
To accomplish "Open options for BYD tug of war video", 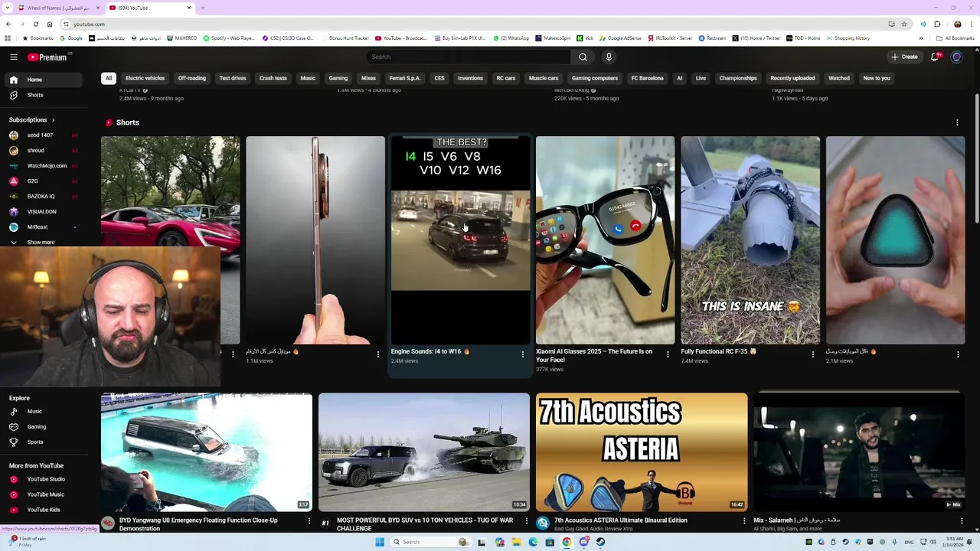I will (x=527, y=520).
